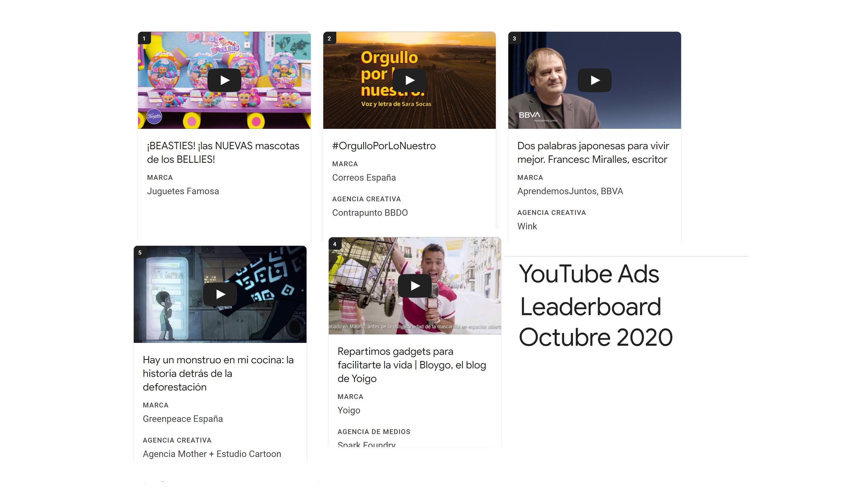Select the text Contrapunto BBDO
Screen dimensions: 863x504
pyautogui.click(x=370, y=213)
